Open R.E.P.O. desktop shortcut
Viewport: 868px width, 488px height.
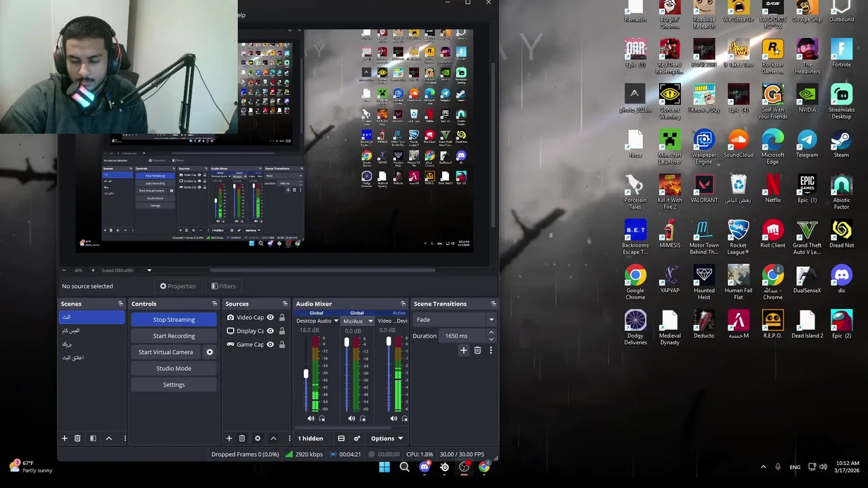pos(772,325)
